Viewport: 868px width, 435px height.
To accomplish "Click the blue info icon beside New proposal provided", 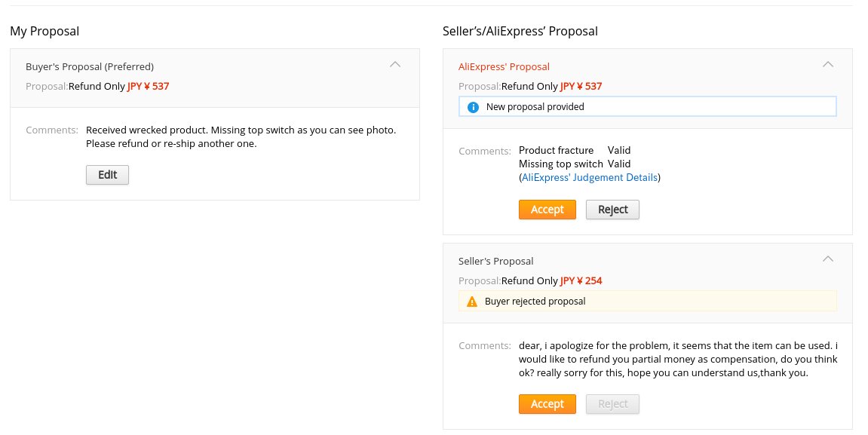I will [473, 107].
